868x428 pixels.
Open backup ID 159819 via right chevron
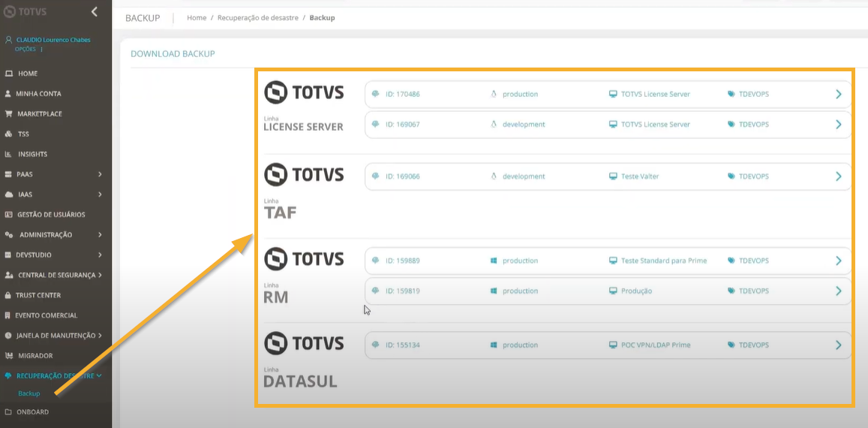(839, 291)
